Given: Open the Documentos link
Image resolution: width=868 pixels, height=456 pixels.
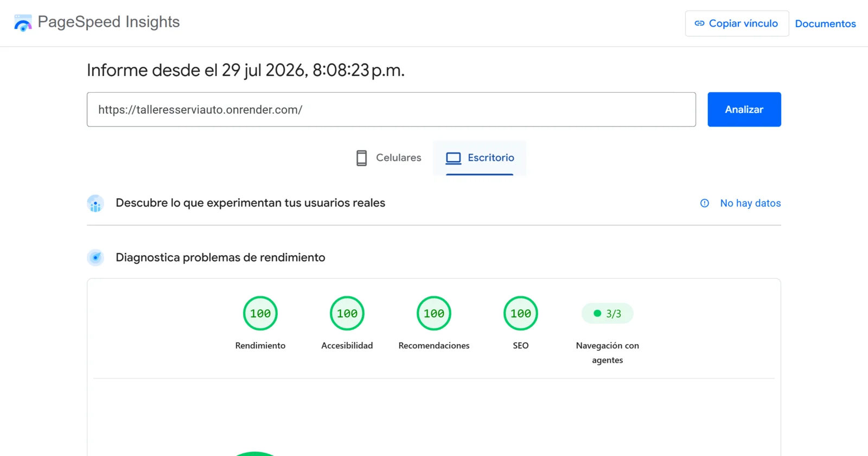Looking at the screenshot, I should tap(825, 24).
